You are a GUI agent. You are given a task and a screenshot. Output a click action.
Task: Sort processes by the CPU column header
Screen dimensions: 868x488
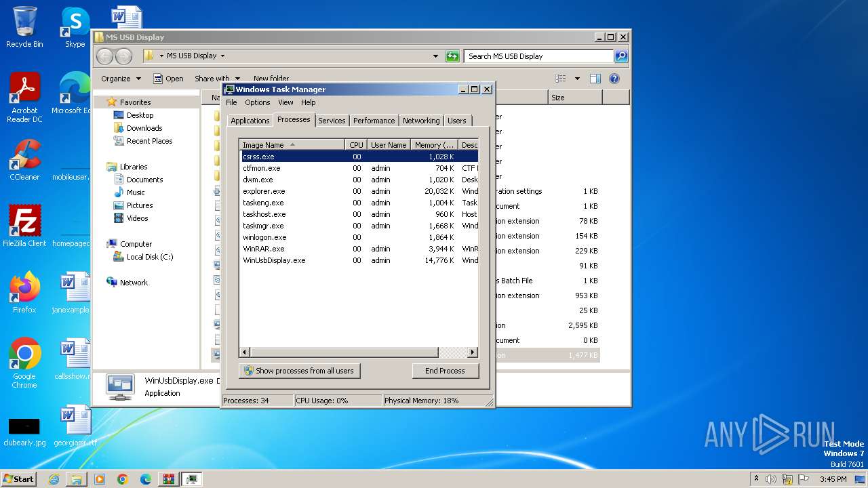(356, 145)
